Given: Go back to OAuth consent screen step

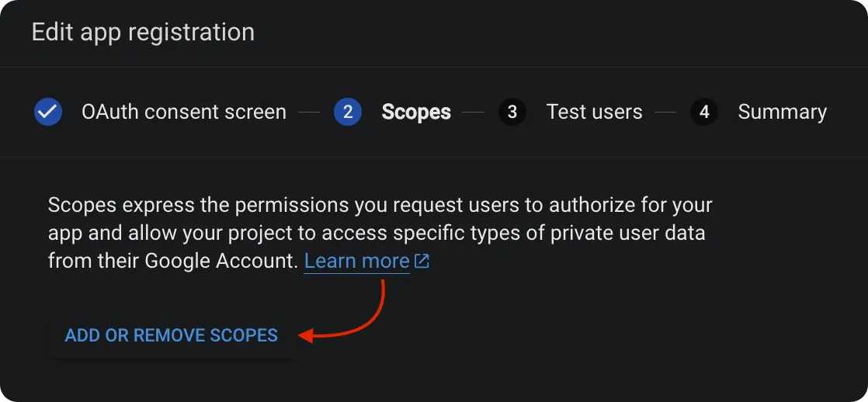Looking at the screenshot, I should click(x=184, y=112).
